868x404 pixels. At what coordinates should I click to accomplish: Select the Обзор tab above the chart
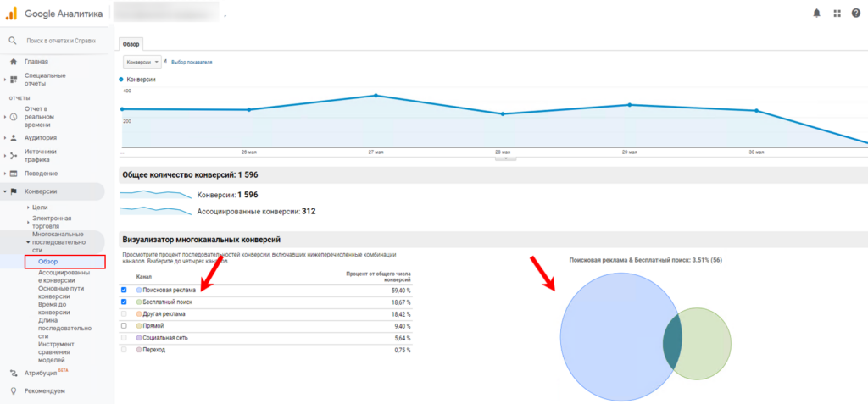pos(131,43)
